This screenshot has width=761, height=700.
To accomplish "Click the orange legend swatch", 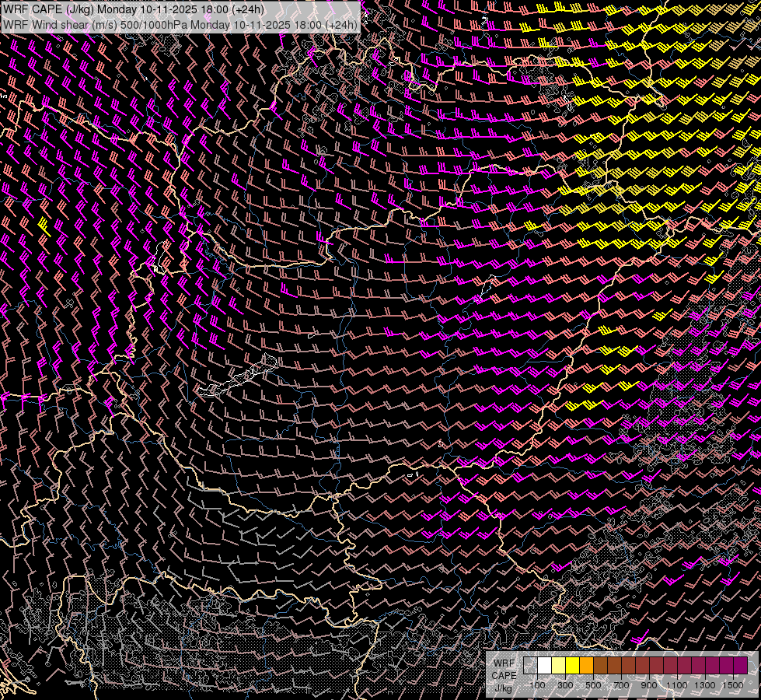I will click(x=587, y=666).
